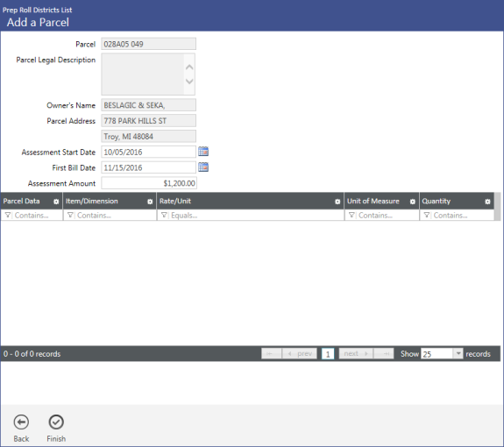This screenshot has width=504, height=447.
Task: Open Quantity column settings gear
Action: (487, 202)
